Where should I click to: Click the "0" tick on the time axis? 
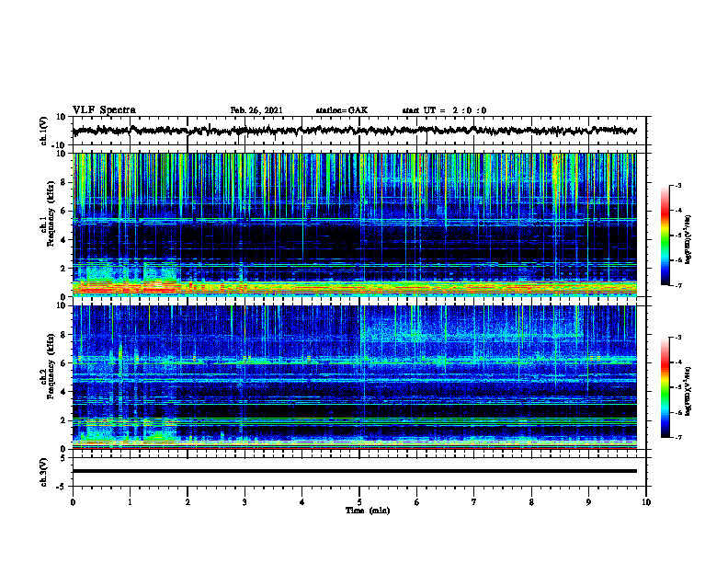click(73, 502)
